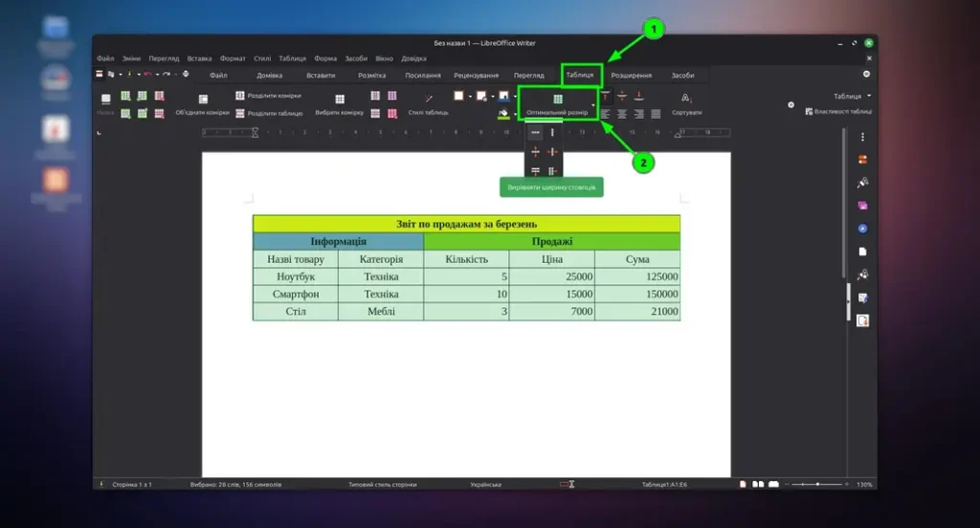Screen dimensions: 980x528
Task: Toggle Align Left paragraph button
Action: tap(605, 114)
